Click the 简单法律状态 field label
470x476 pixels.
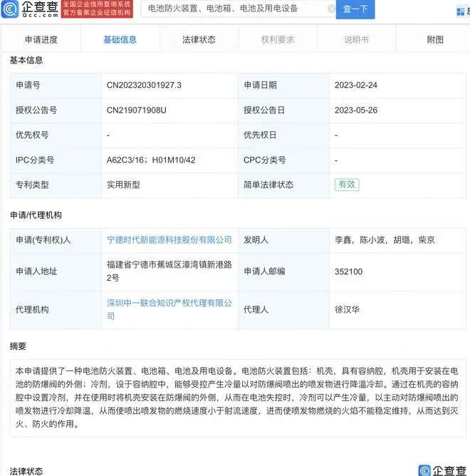point(268,185)
